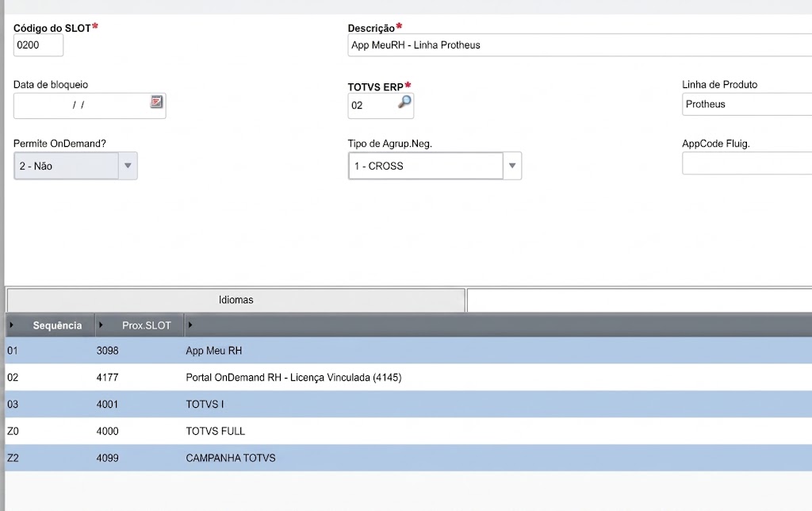
Task: Click the arrow before Sequência header
Action: pos(11,325)
